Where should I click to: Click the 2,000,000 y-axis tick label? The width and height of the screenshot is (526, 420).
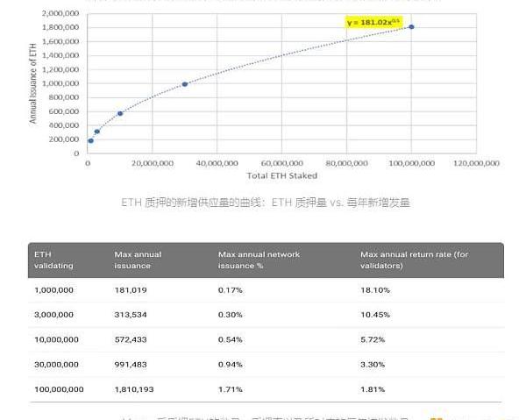point(60,14)
